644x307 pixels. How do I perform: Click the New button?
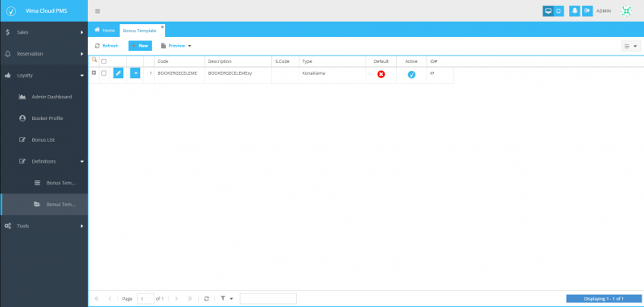(x=140, y=46)
